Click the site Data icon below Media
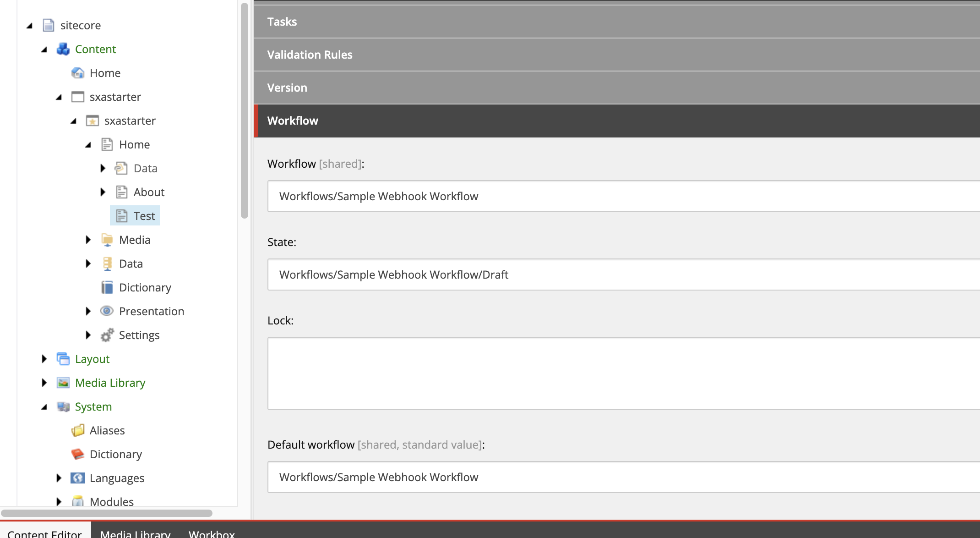 point(107,264)
